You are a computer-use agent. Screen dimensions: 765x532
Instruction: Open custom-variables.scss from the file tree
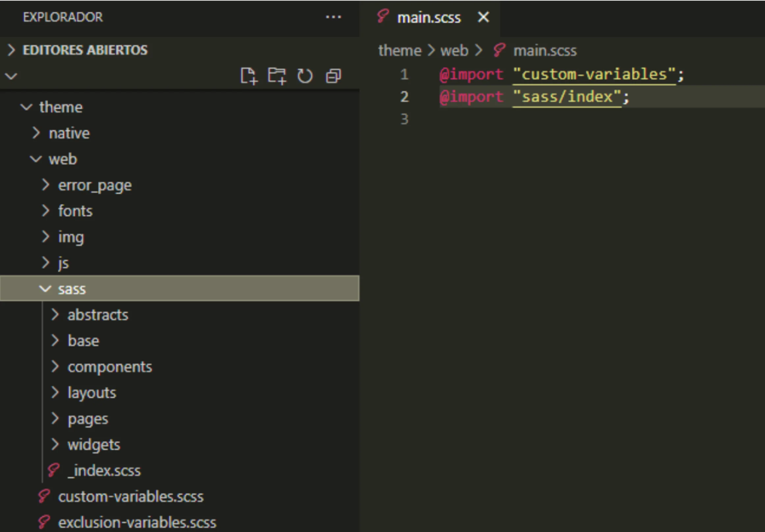point(131,497)
